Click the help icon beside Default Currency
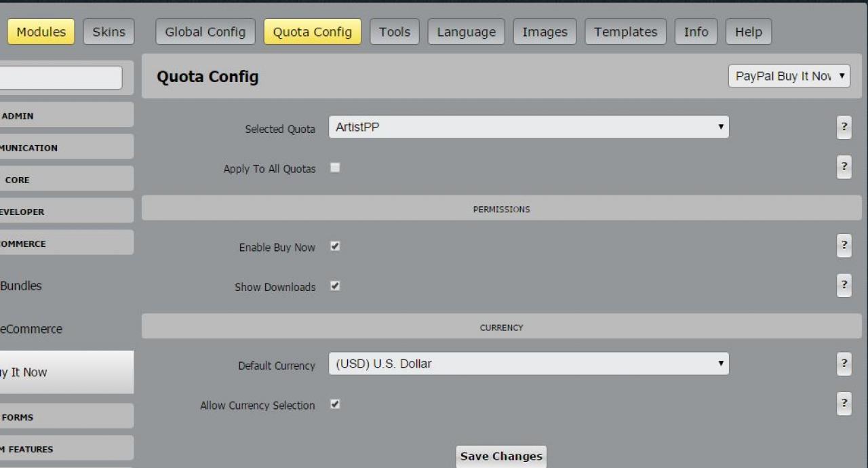This screenshot has height=468, width=868. coord(844,364)
